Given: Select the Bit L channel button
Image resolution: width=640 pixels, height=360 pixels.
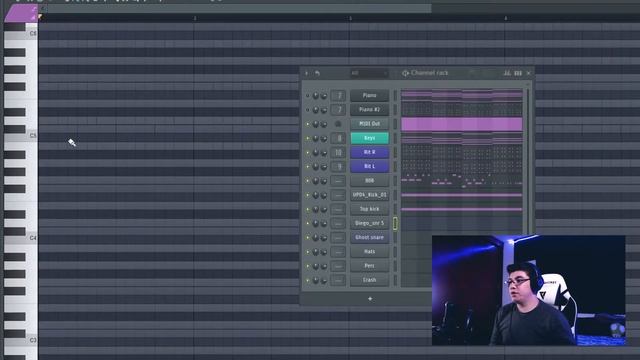Looking at the screenshot, I should 369,167.
